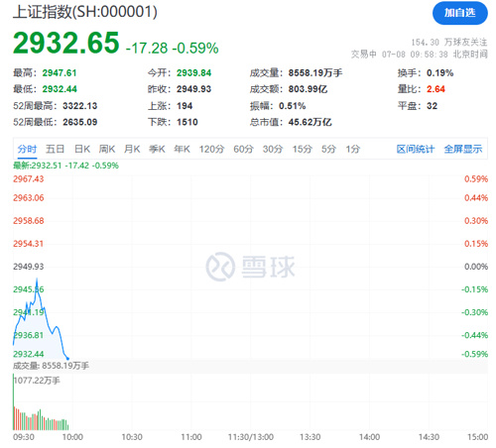
Task: Click the 2949.93 baseline axis label
Action: (x=29, y=267)
